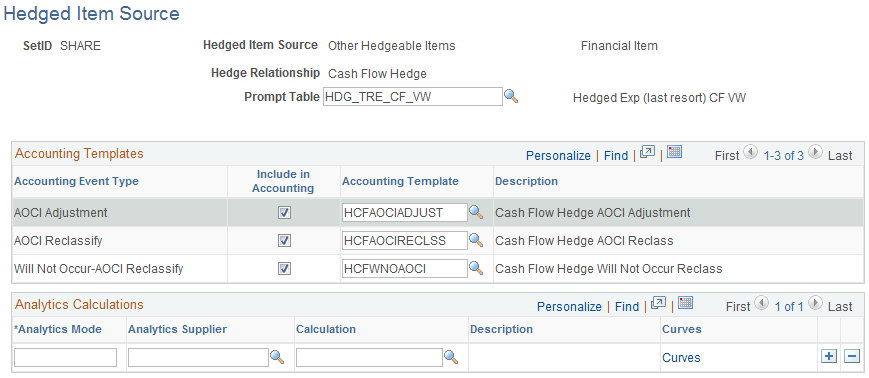Delete the Analytics Calculations row

(851, 357)
